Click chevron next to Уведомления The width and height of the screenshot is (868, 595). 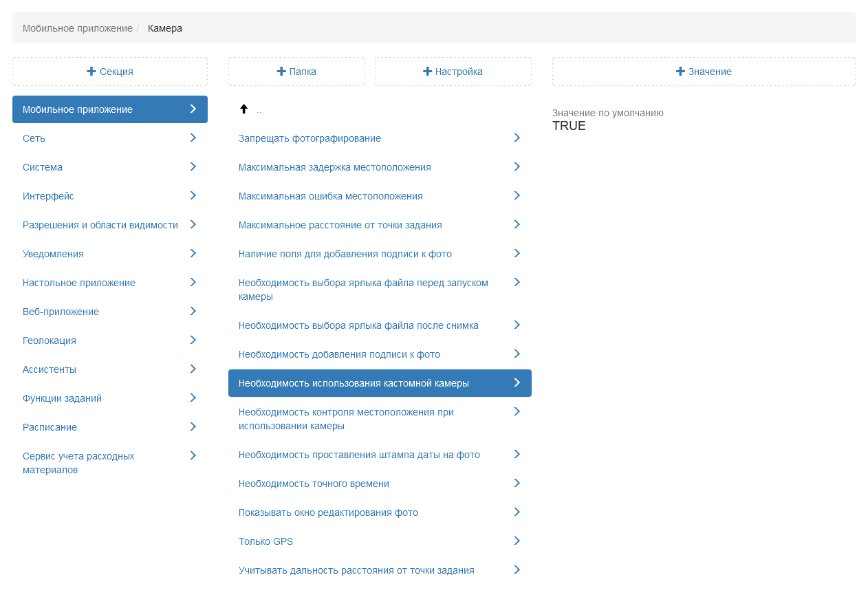193,253
